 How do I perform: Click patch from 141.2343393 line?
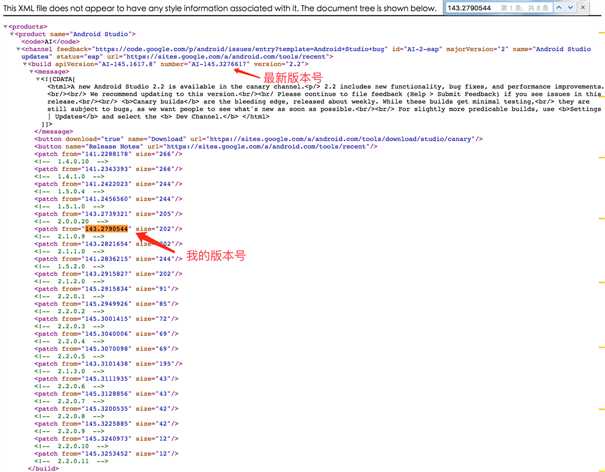pyautogui.click(x=108, y=169)
